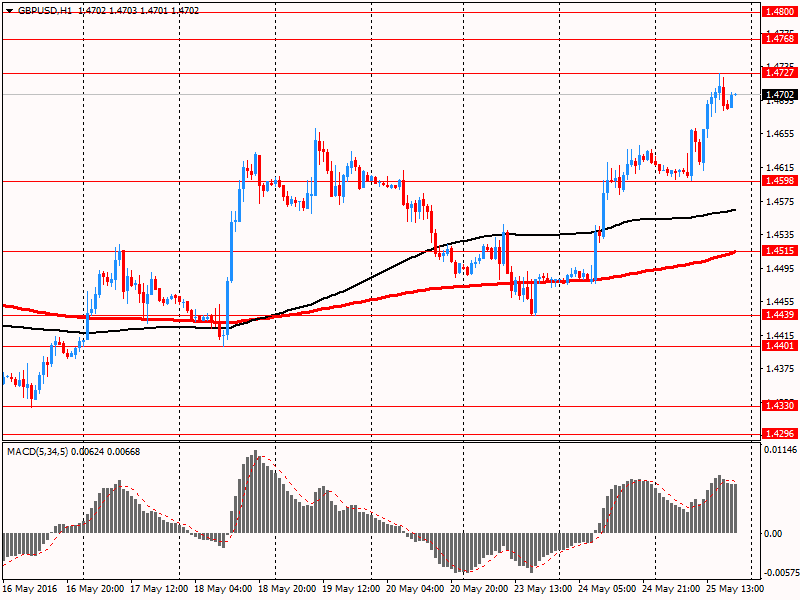Select the 1.4439 red price level label
The height and width of the screenshot is (600, 800).
pos(779,315)
